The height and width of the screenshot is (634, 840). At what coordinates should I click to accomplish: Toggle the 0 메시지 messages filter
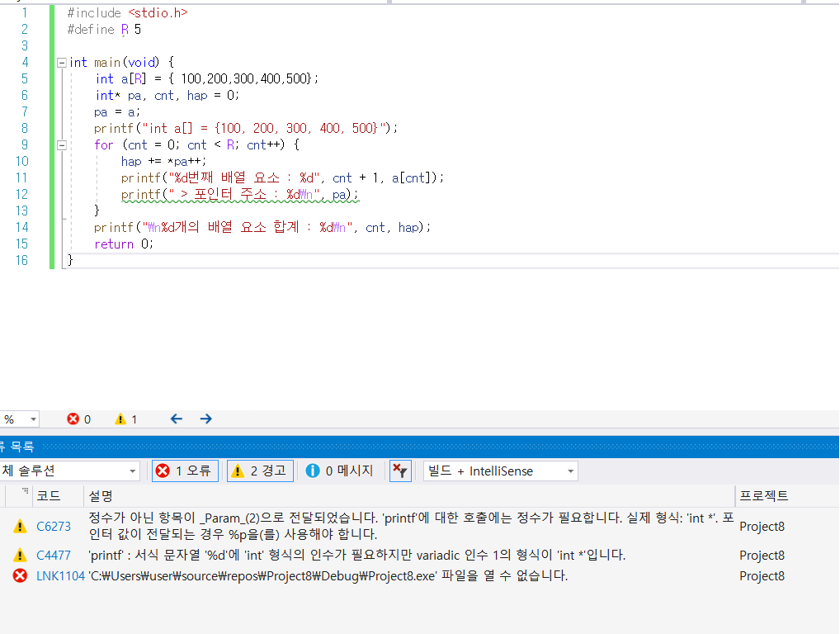coord(339,471)
